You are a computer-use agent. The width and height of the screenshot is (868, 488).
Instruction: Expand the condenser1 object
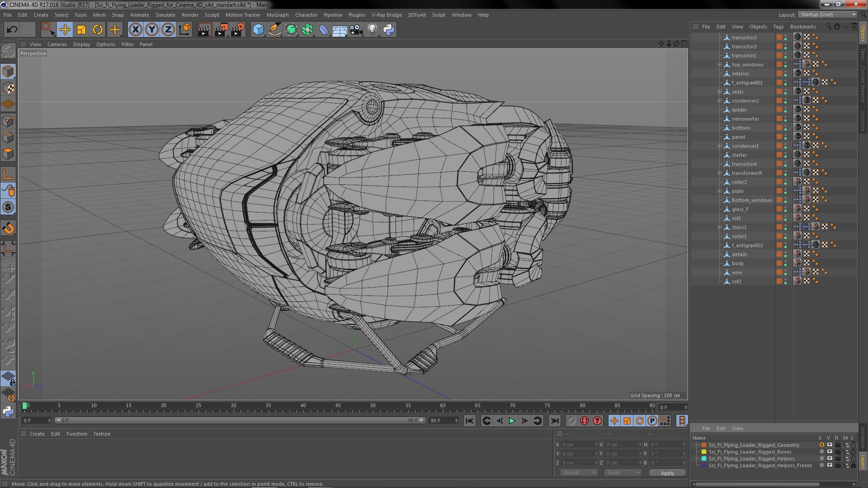click(x=720, y=146)
